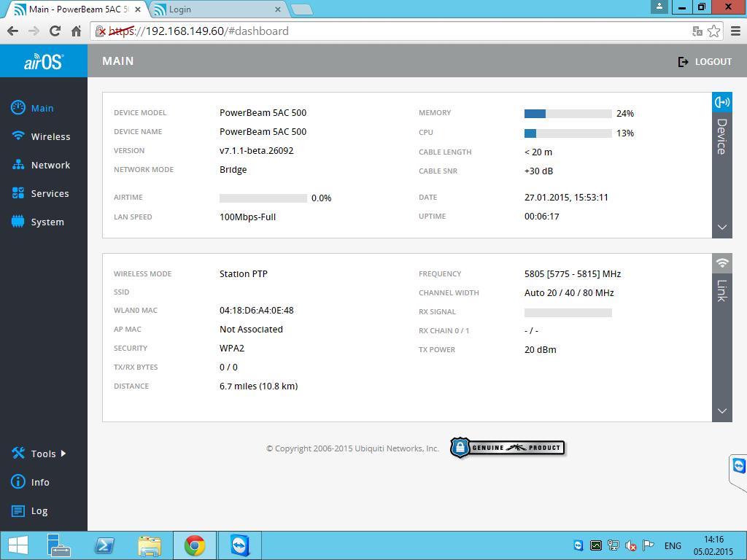
Task: Click the Memory usage bar
Action: pyautogui.click(x=568, y=113)
